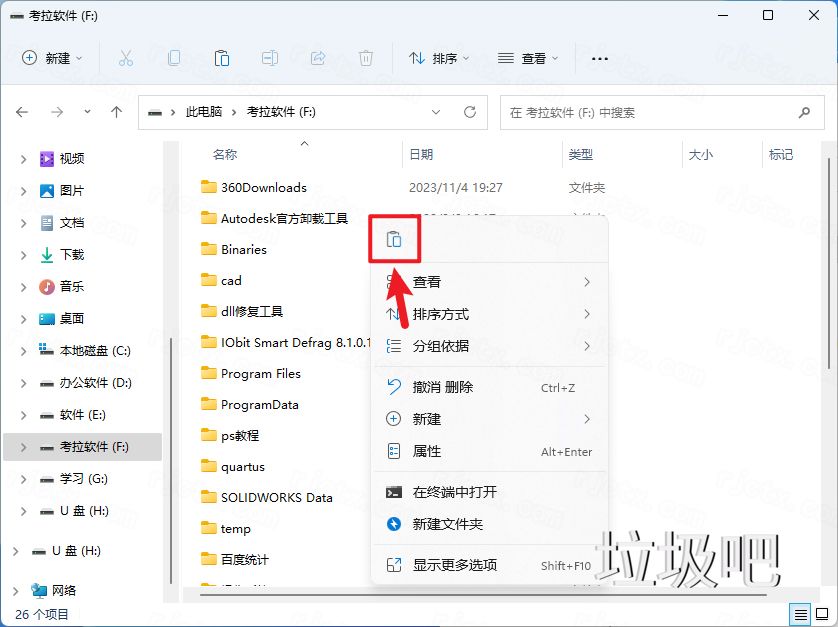
Task: Cut files using the toolbar scissors icon
Action: click(126, 58)
